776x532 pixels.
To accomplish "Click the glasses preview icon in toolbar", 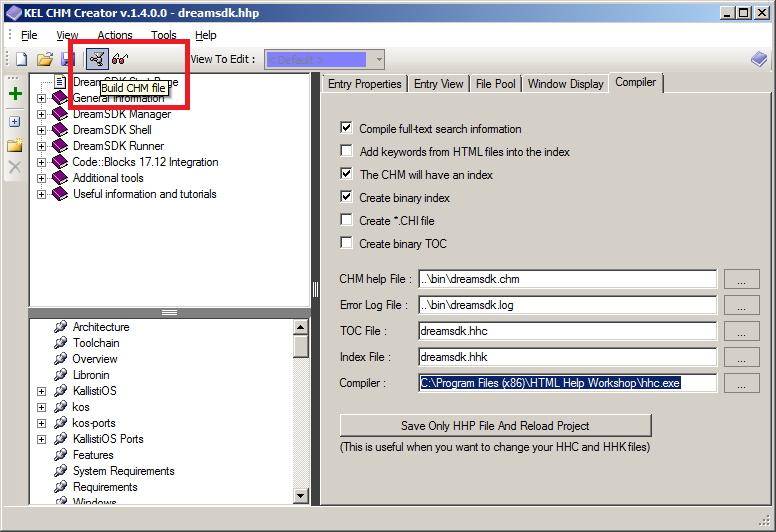I will point(120,59).
